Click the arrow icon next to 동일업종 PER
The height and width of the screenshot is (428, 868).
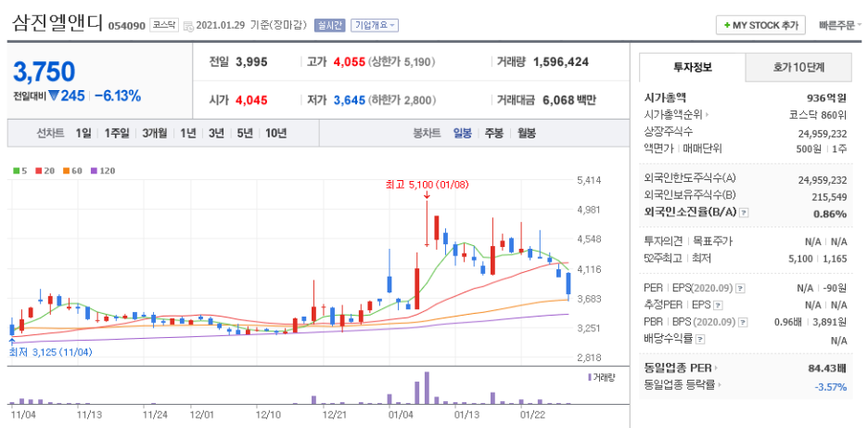[716, 367]
